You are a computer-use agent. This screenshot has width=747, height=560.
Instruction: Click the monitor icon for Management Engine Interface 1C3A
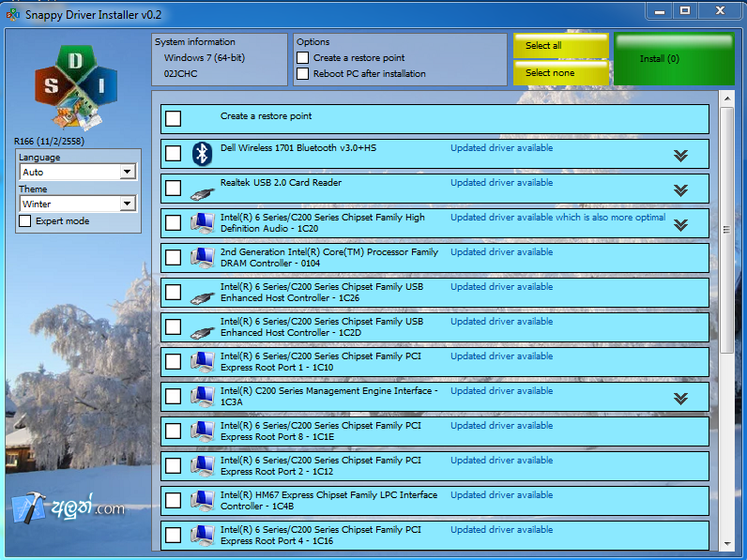(203, 397)
